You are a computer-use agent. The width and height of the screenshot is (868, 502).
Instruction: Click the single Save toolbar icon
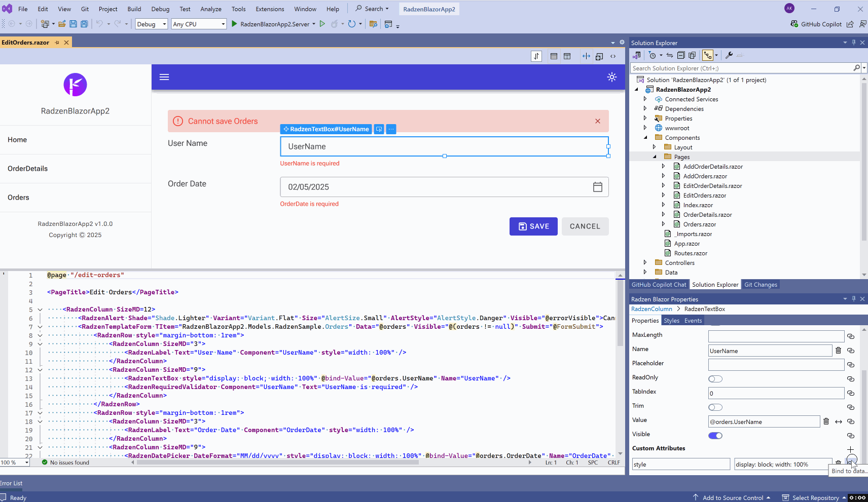pos(73,24)
